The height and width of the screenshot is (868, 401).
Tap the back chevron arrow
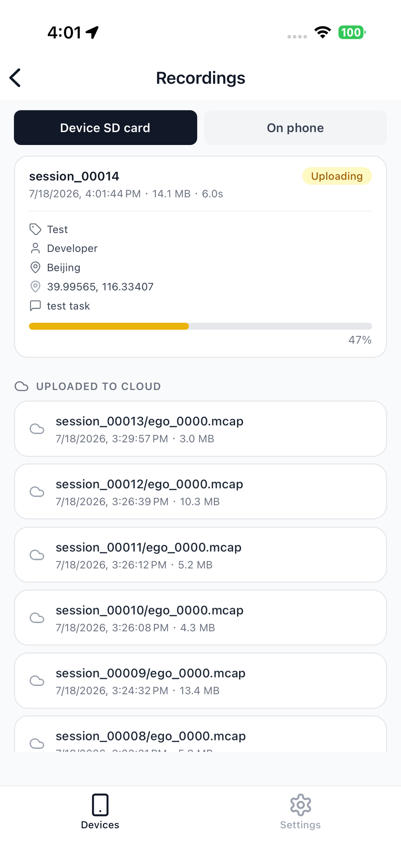point(15,78)
